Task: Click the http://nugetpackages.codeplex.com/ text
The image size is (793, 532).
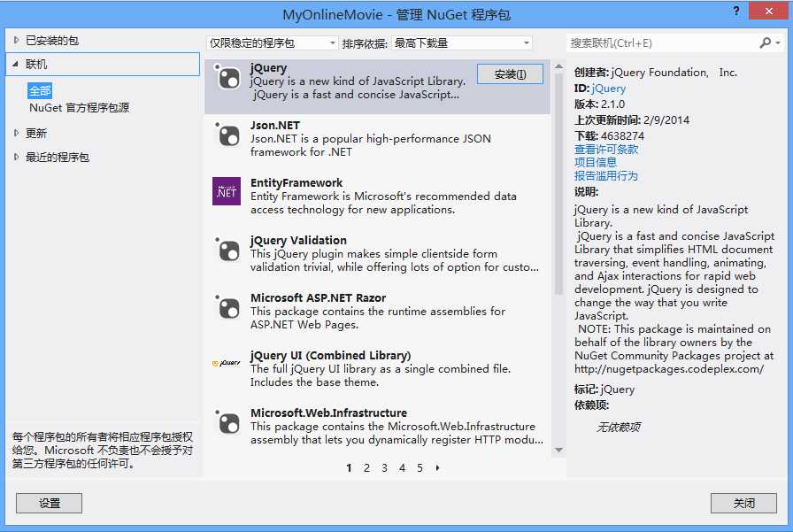Action: tap(669, 369)
